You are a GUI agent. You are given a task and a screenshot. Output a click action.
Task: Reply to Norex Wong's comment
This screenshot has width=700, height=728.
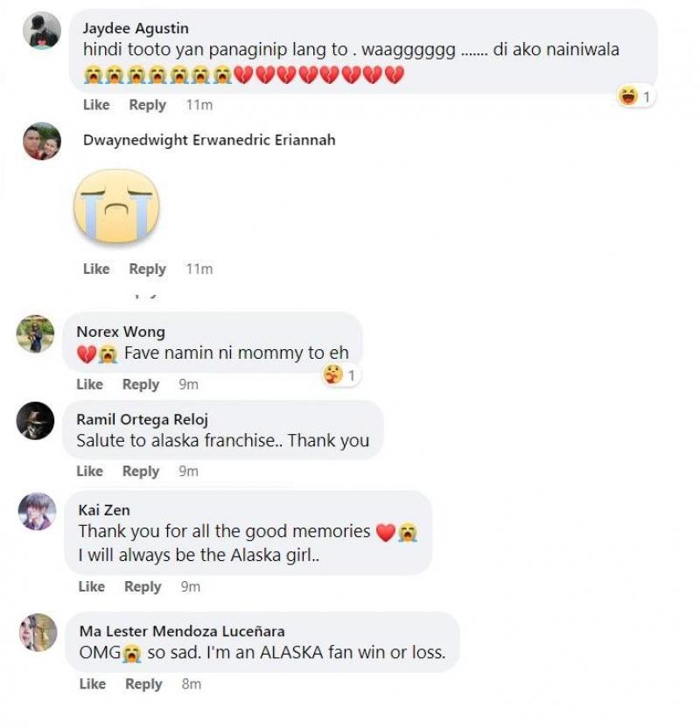(x=141, y=384)
